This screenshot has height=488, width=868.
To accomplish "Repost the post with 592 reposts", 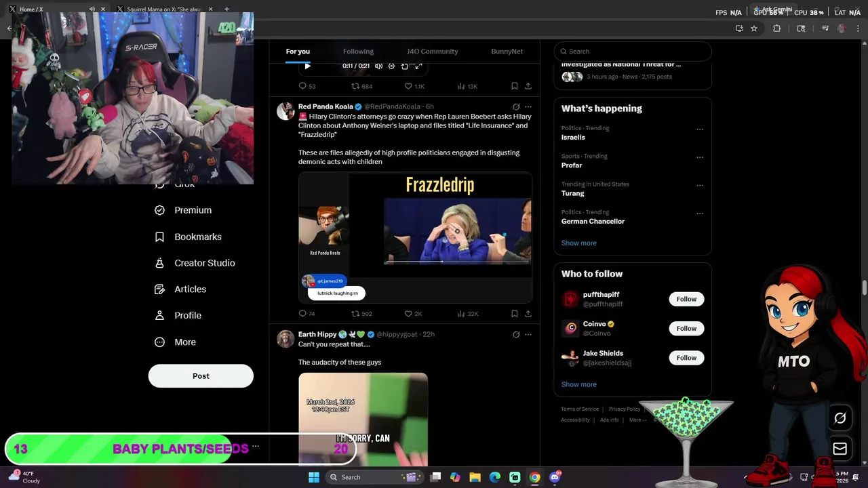I will [361, 314].
